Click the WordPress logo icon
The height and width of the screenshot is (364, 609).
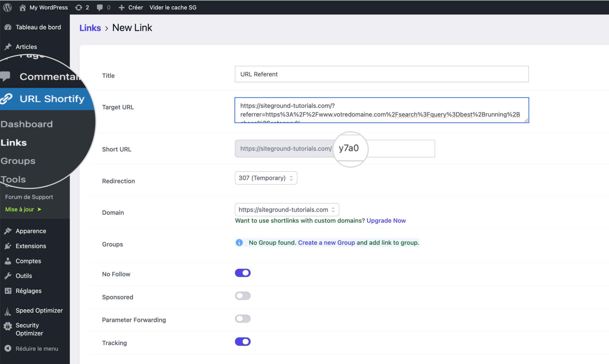pyautogui.click(x=7, y=7)
